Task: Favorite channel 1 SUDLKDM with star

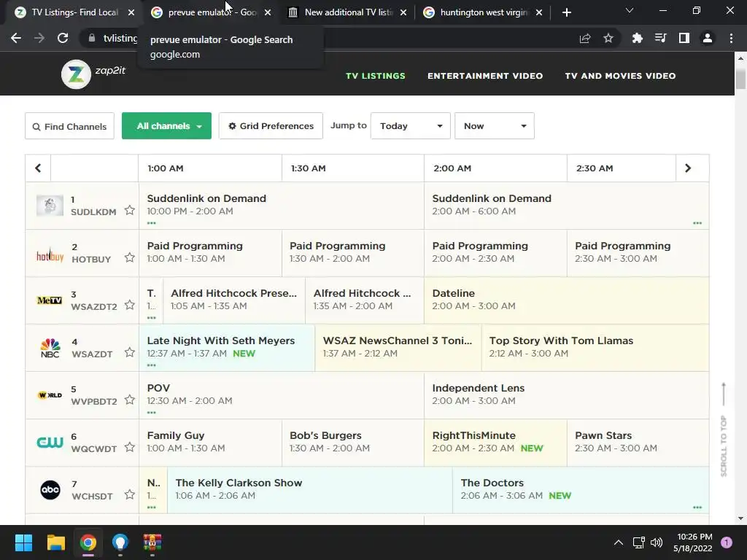Action: [x=130, y=210]
